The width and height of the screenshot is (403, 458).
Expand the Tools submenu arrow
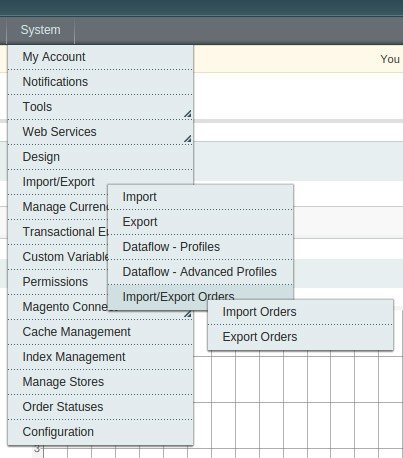[x=188, y=114]
